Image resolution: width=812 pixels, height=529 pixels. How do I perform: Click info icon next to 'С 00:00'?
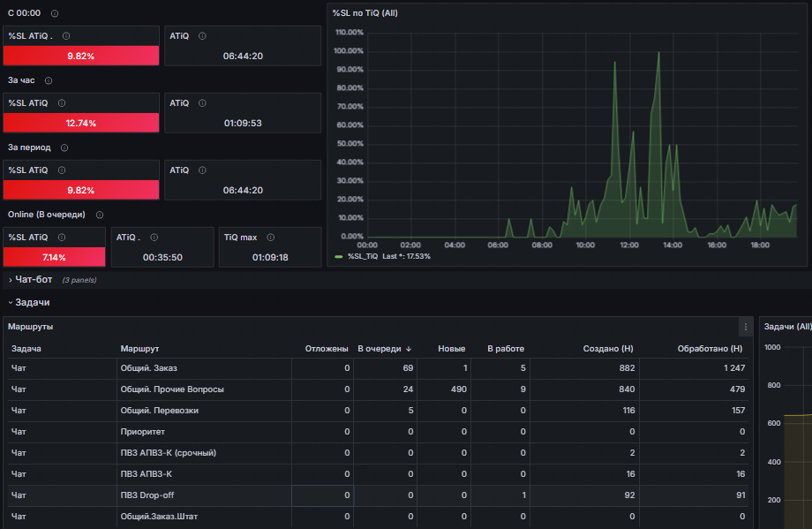click(x=55, y=13)
